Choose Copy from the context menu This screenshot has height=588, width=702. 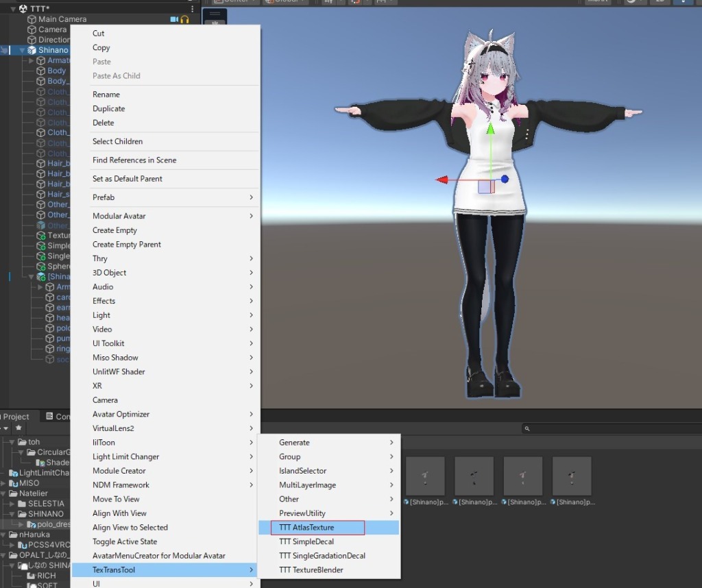166,47
